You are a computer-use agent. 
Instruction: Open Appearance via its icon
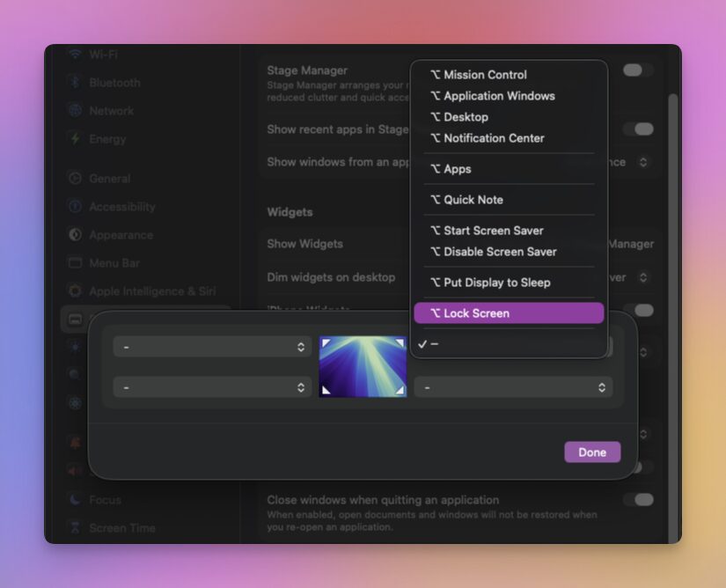point(75,235)
